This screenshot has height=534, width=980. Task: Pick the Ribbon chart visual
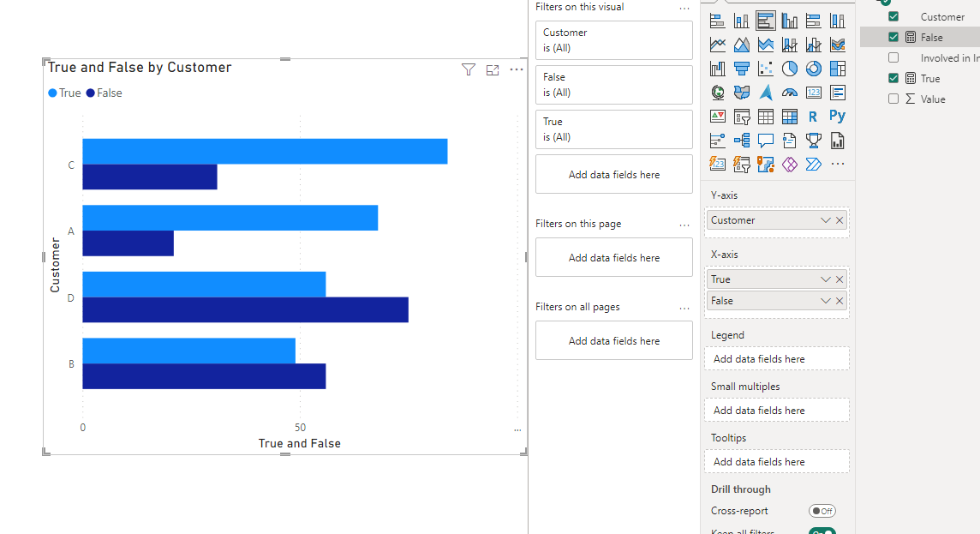click(838, 45)
